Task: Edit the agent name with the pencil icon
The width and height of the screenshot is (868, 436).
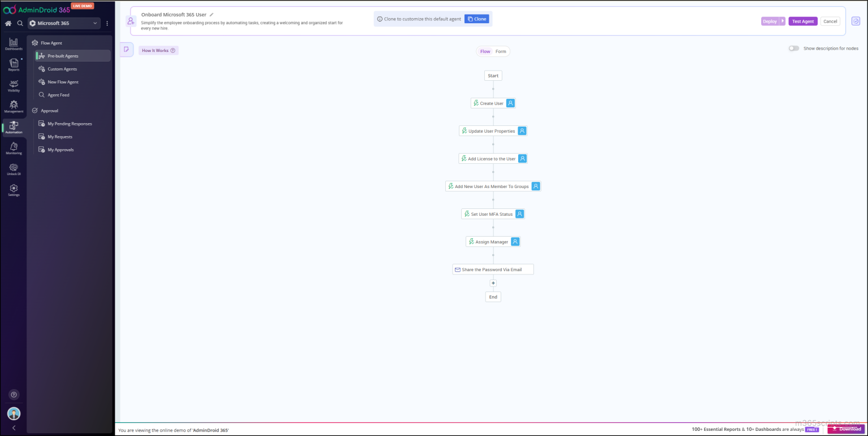Action: (x=211, y=14)
